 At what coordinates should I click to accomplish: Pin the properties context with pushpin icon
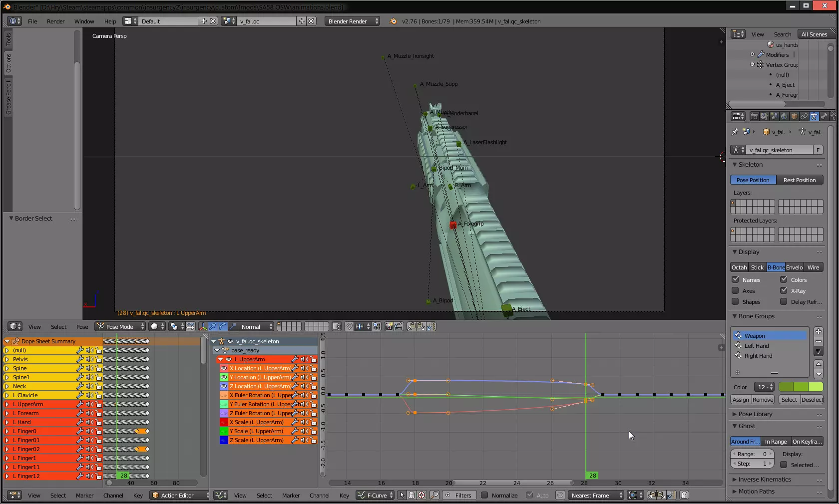click(x=735, y=132)
